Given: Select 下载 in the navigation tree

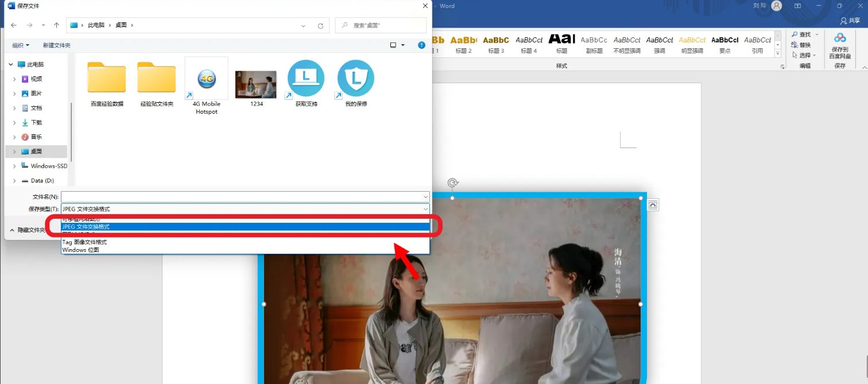Looking at the screenshot, I should click(36, 122).
